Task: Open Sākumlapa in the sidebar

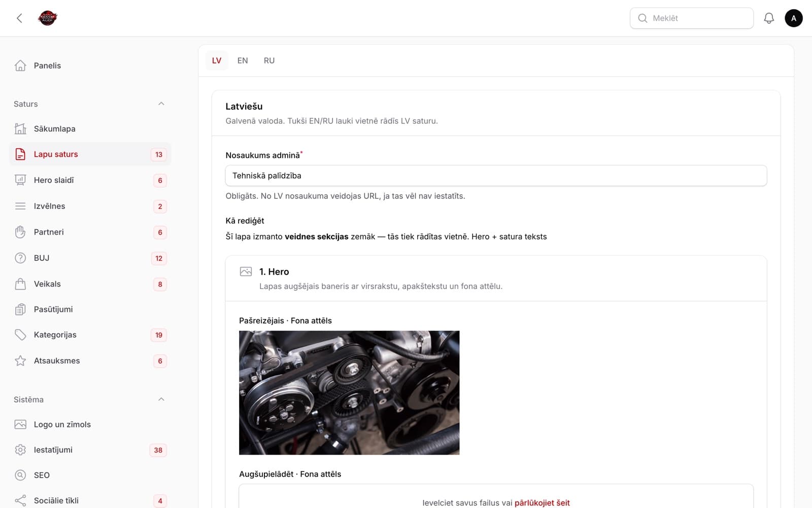Action: tap(90, 129)
